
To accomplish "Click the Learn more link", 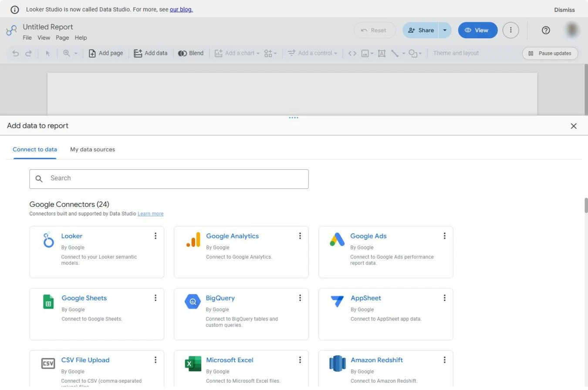I will (151, 214).
